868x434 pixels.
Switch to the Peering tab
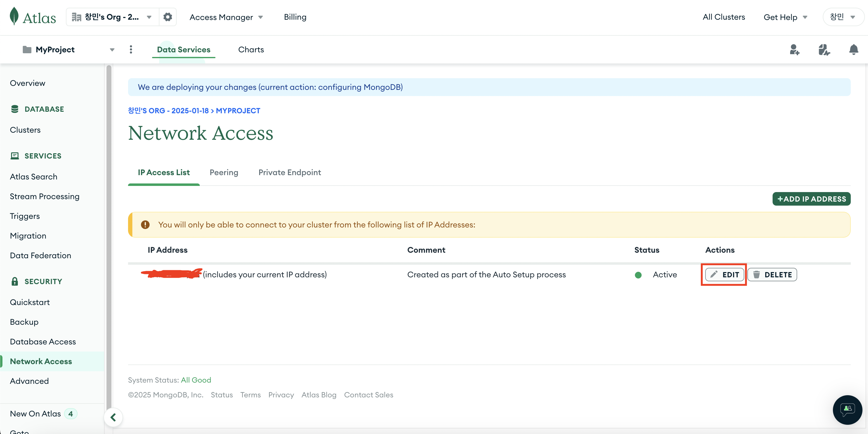coord(224,172)
